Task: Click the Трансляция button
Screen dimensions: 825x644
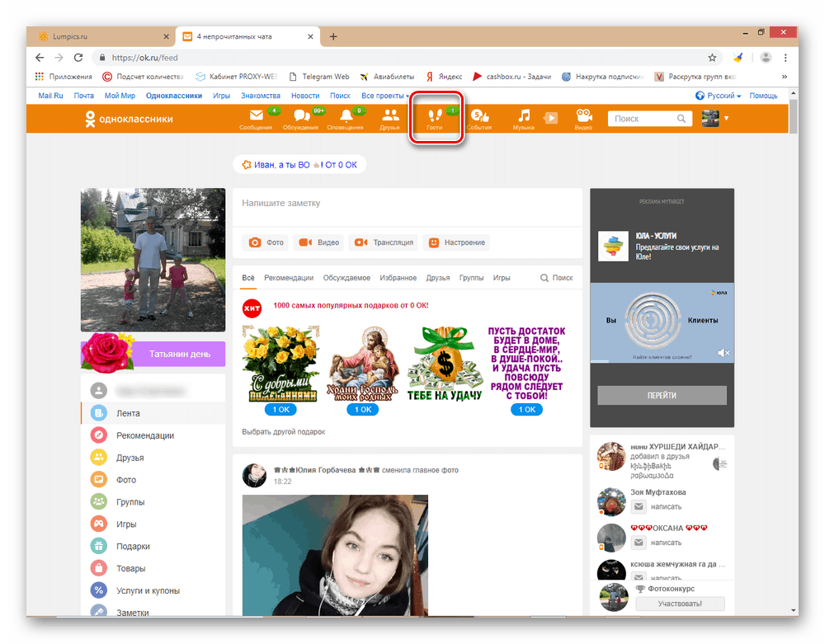Action: (x=384, y=242)
